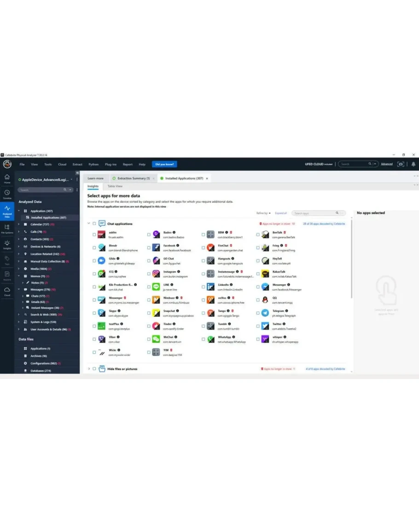Viewport: 419px width, 532px height.
Task: Click the notification bell icon
Action: 413,164
